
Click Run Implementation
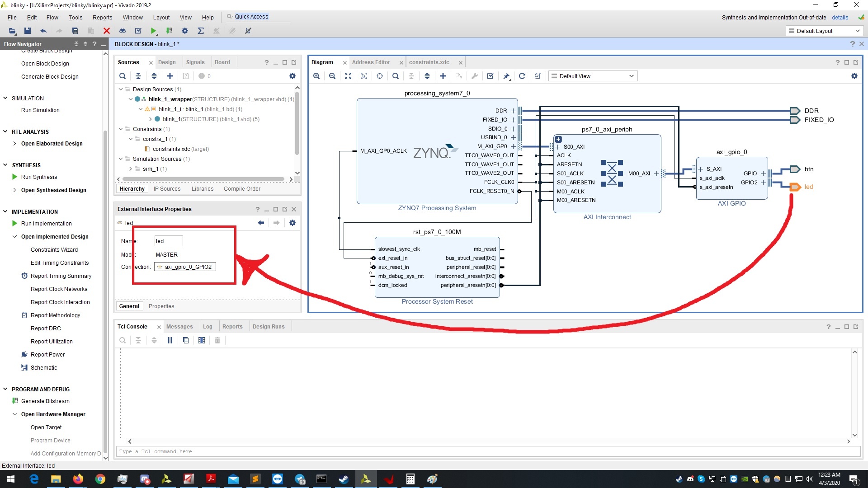pos(46,224)
